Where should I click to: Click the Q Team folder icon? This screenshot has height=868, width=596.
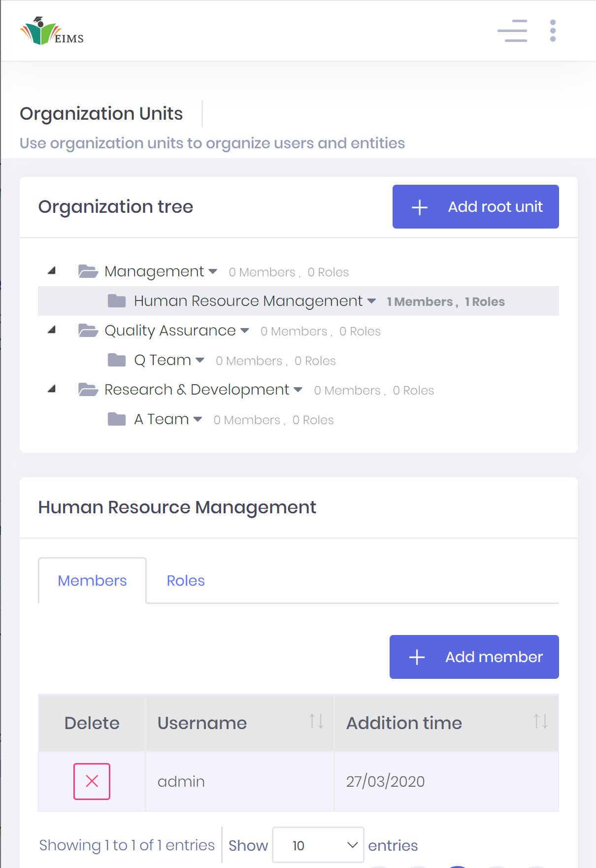[117, 360]
